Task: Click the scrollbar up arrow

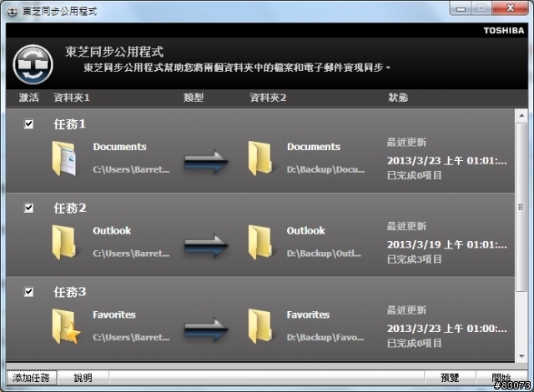Action: (x=521, y=116)
